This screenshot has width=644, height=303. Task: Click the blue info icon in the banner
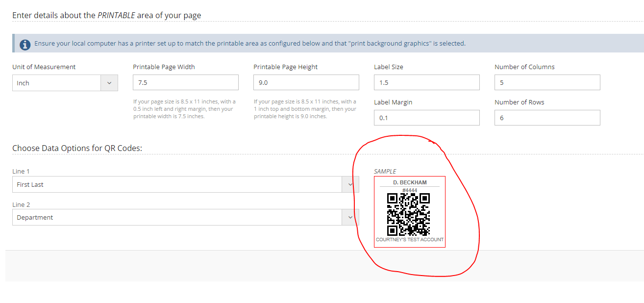(x=25, y=44)
